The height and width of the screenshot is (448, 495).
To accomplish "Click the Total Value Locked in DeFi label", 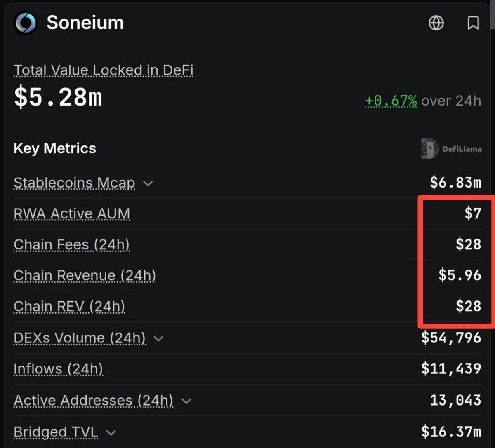I will click(104, 70).
